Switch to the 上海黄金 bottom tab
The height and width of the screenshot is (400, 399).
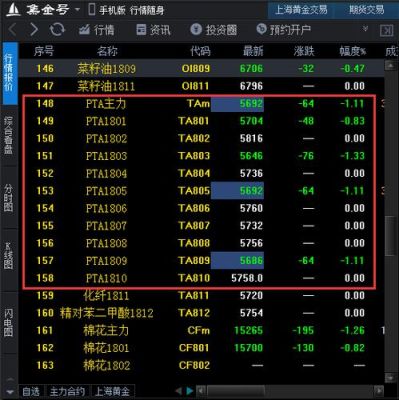[x=112, y=392]
